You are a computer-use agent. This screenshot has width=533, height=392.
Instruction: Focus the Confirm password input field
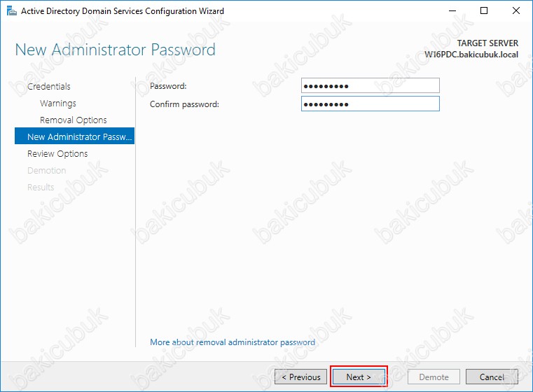[371, 104]
